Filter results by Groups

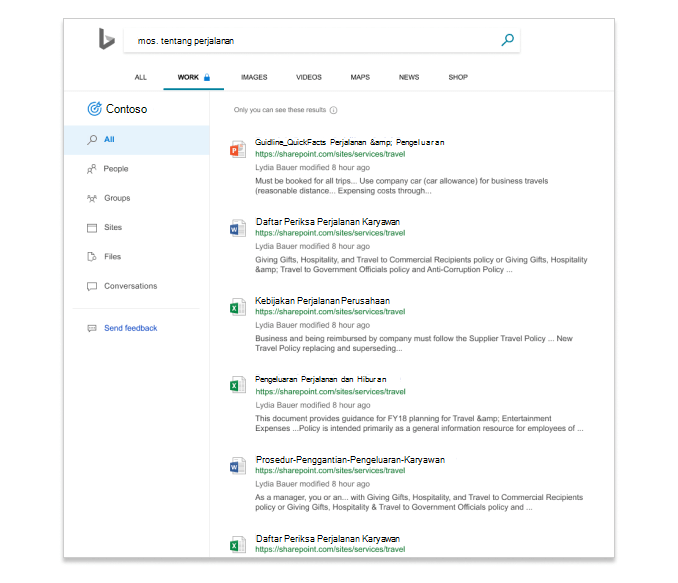117,198
